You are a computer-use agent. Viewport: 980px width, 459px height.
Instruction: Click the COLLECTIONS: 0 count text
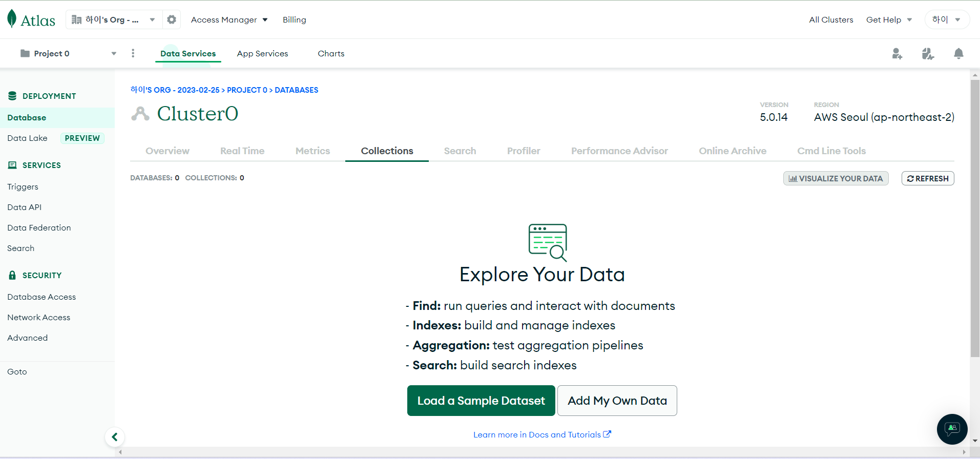click(215, 178)
